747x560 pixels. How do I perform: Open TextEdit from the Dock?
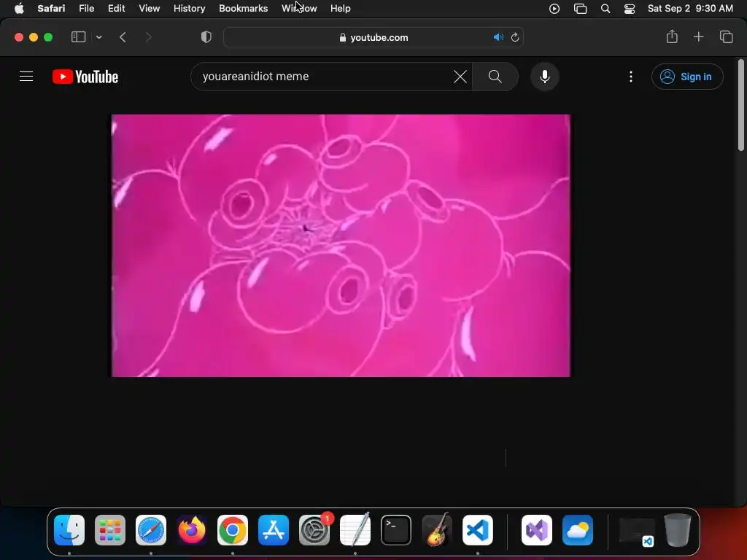click(355, 529)
